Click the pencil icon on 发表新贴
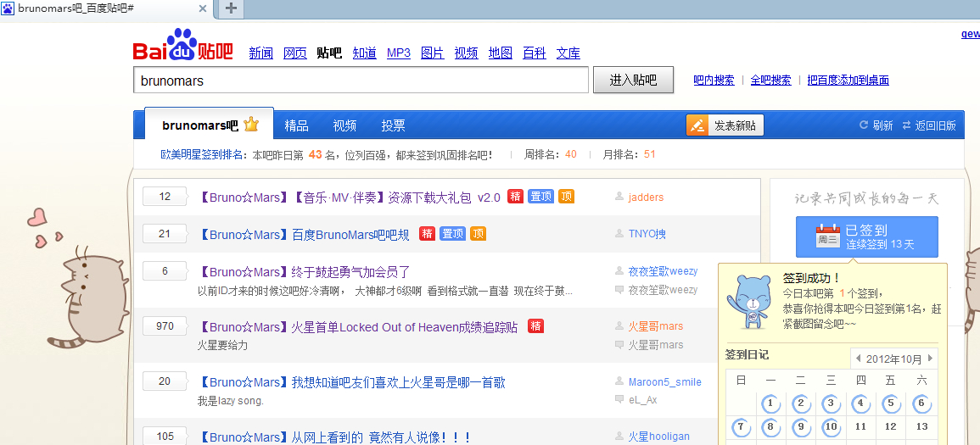980x445 pixels. (697, 125)
